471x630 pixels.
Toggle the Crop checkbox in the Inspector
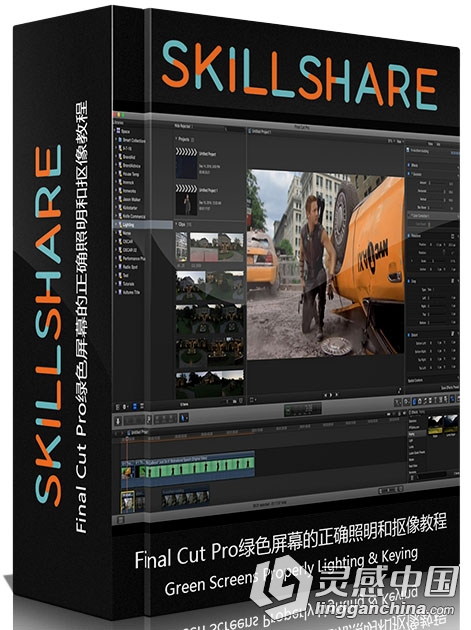tap(409, 281)
